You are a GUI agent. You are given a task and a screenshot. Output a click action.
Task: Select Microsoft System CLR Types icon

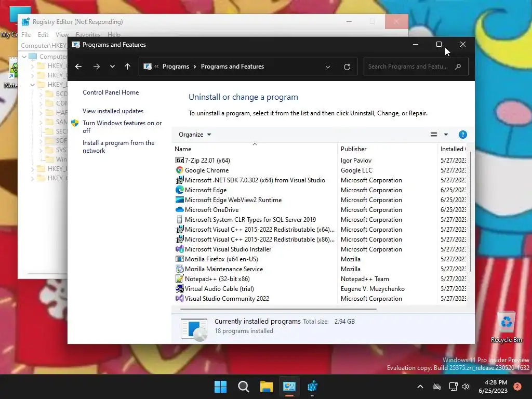(x=179, y=219)
